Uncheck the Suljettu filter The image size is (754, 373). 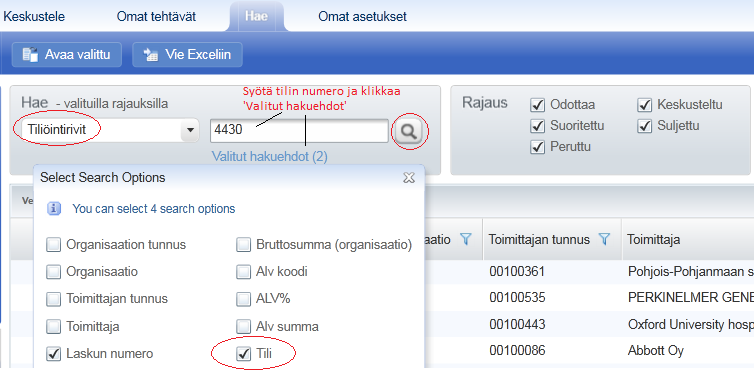[644, 126]
